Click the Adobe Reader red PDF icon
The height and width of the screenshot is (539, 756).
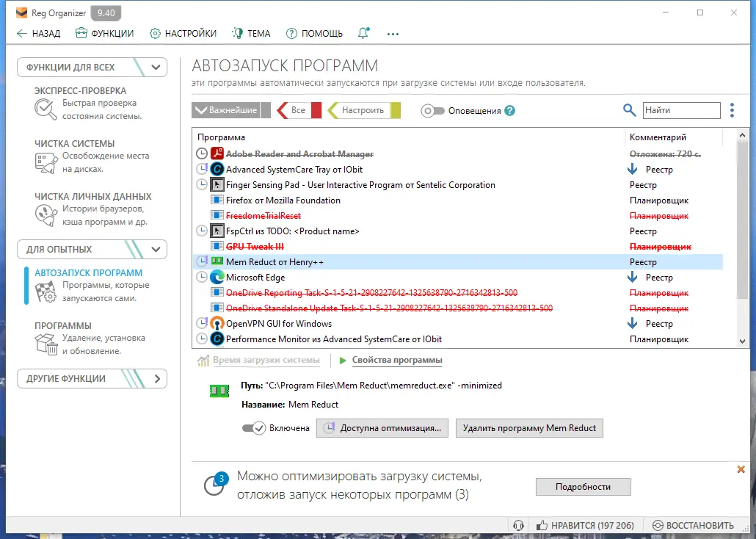click(x=217, y=153)
